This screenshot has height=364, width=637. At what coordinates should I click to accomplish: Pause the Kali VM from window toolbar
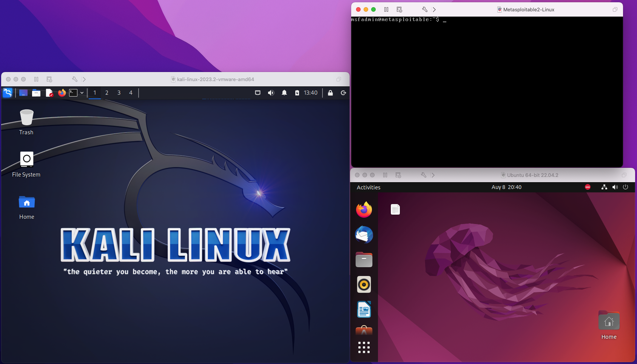pyautogui.click(x=36, y=79)
